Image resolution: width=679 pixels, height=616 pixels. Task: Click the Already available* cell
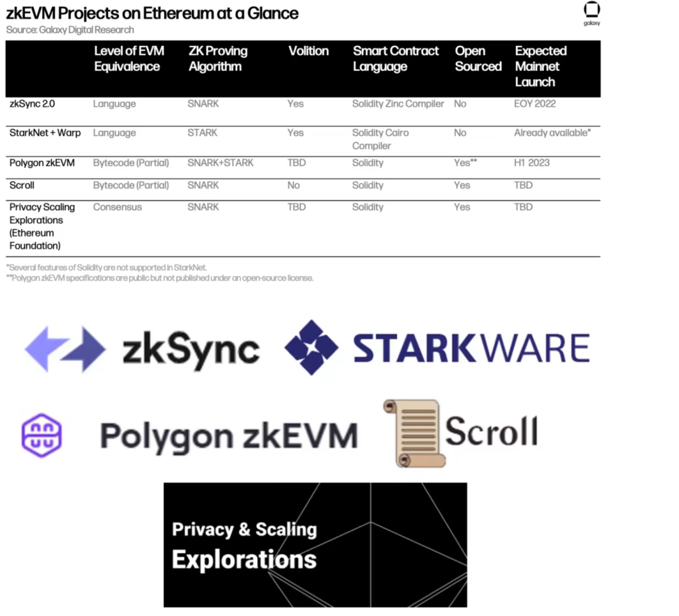[x=552, y=133]
